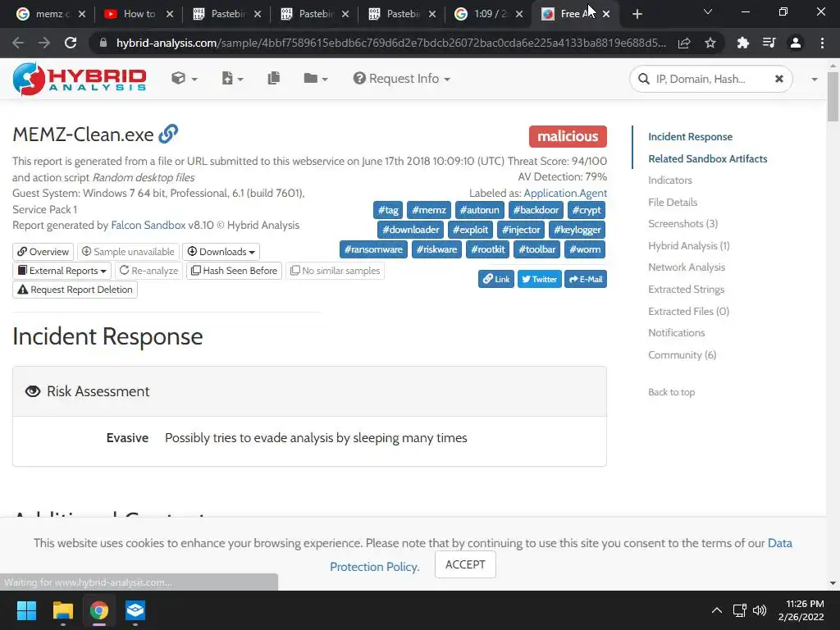Share report via Link button

pyautogui.click(x=496, y=279)
